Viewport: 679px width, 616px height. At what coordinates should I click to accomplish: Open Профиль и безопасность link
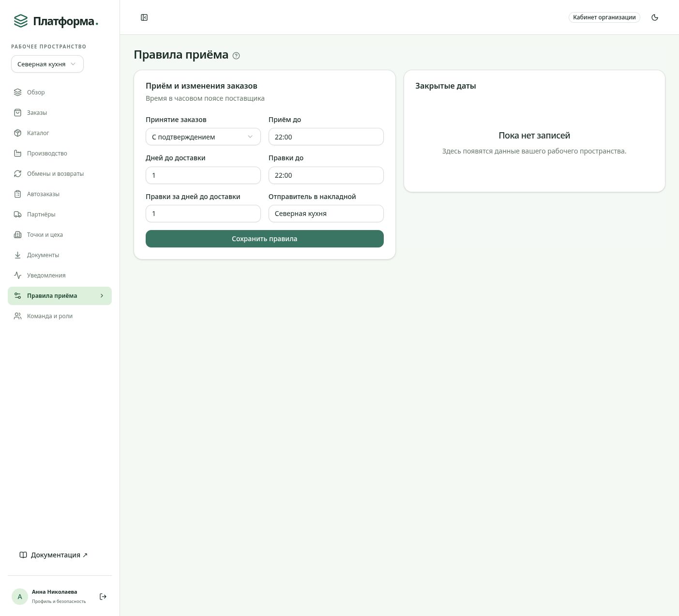click(x=59, y=601)
